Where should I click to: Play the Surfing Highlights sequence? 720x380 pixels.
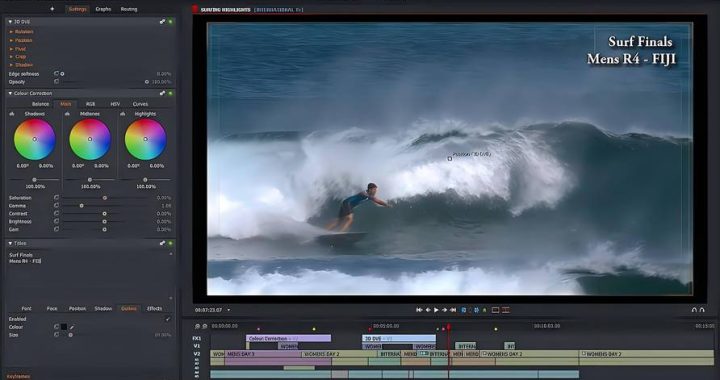pyautogui.click(x=436, y=310)
